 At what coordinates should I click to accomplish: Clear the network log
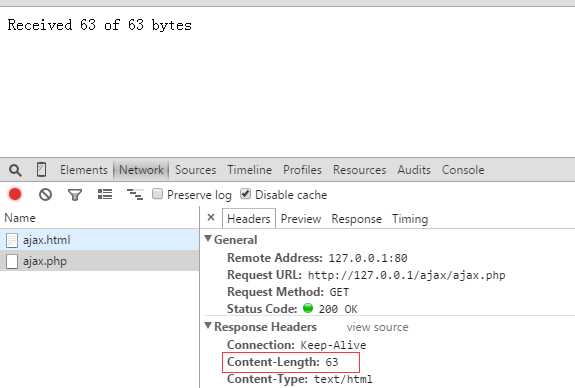pyautogui.click(x=45, y=194)
